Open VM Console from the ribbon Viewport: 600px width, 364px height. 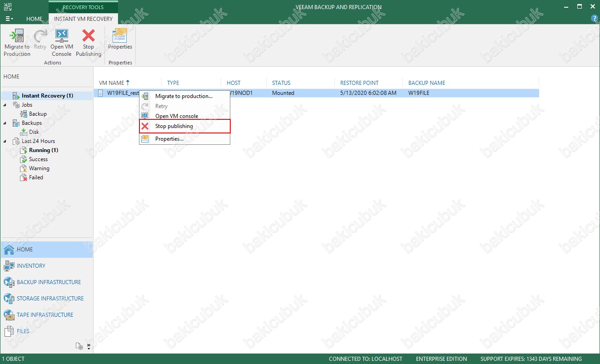(61, 43)
